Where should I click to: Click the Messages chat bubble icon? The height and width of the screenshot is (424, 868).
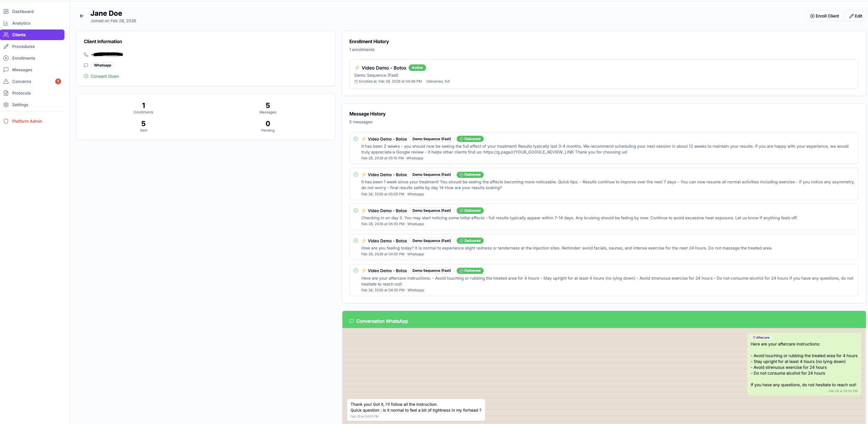[x=6, y=70]
